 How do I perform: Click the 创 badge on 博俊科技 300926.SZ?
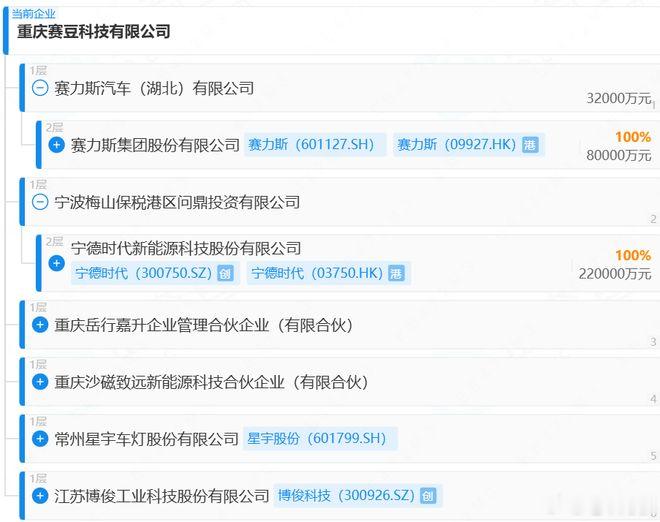coord(428,496)
